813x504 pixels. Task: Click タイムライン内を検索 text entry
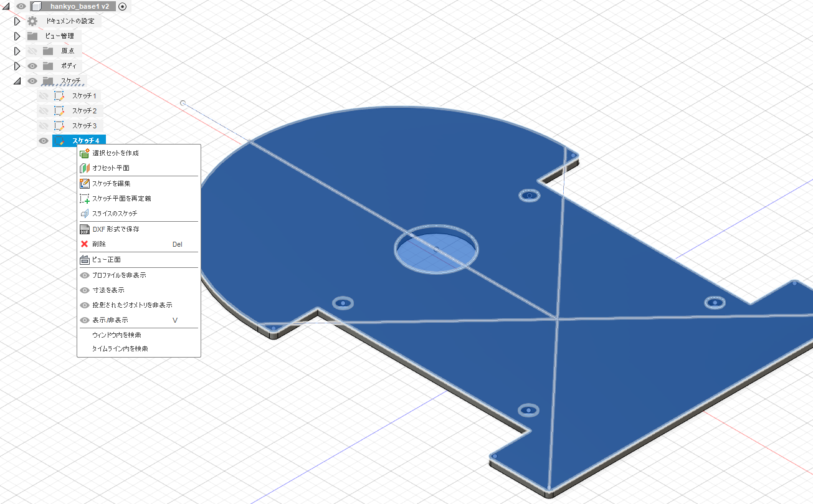click(x=120, y=349)
